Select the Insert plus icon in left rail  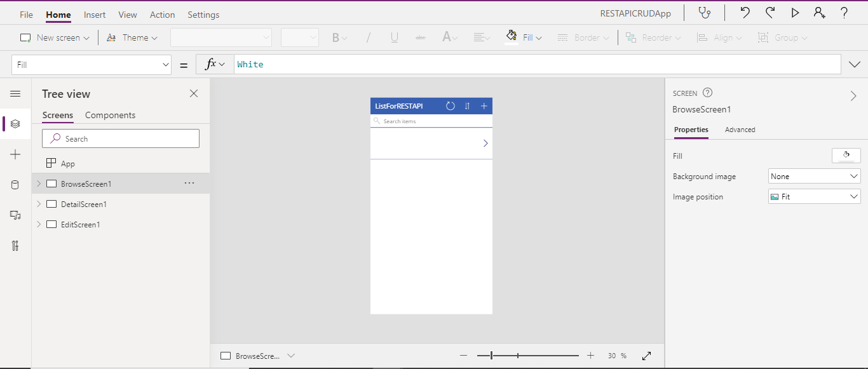tap(15, 154)
